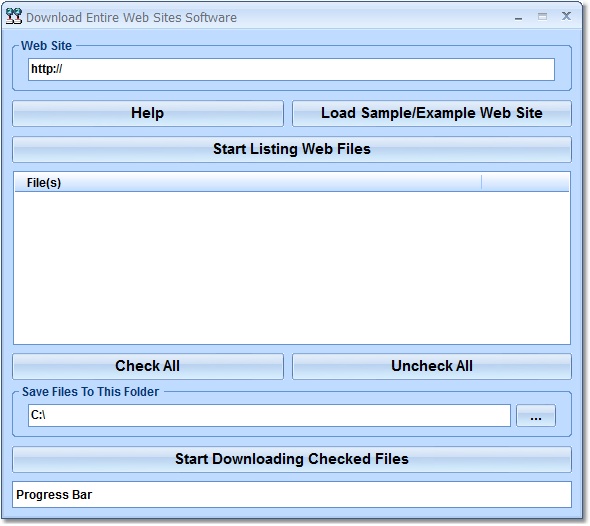Click the Progress Bar at the bottom

pos(292,494)
